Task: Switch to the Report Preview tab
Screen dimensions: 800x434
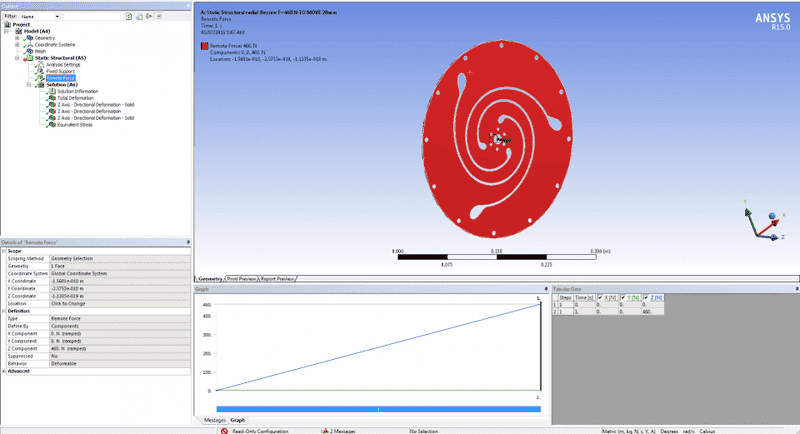Action: (278, 278)
